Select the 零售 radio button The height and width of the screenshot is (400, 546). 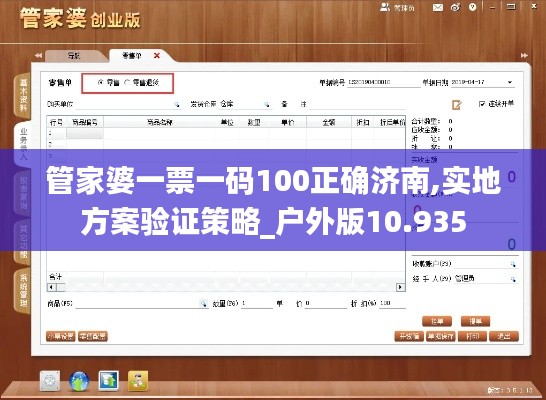(101, 83)
